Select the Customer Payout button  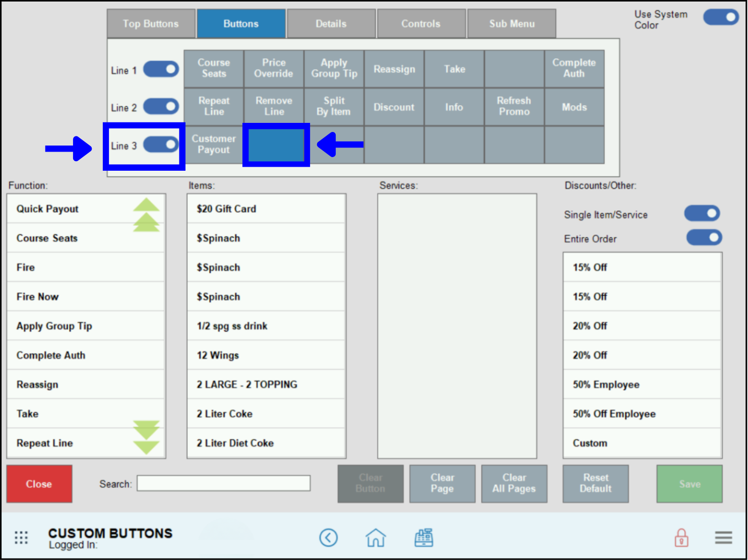pos(213,145)
